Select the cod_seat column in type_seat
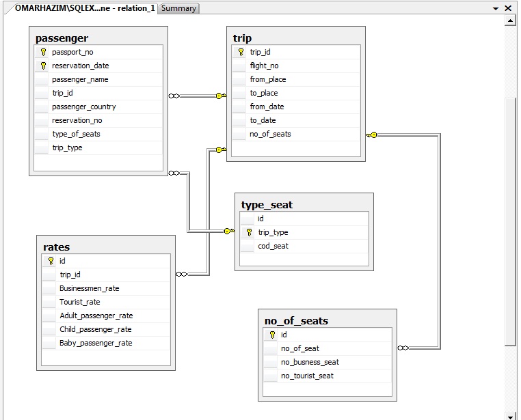The image size is (521, 420). tap(304, 246)
